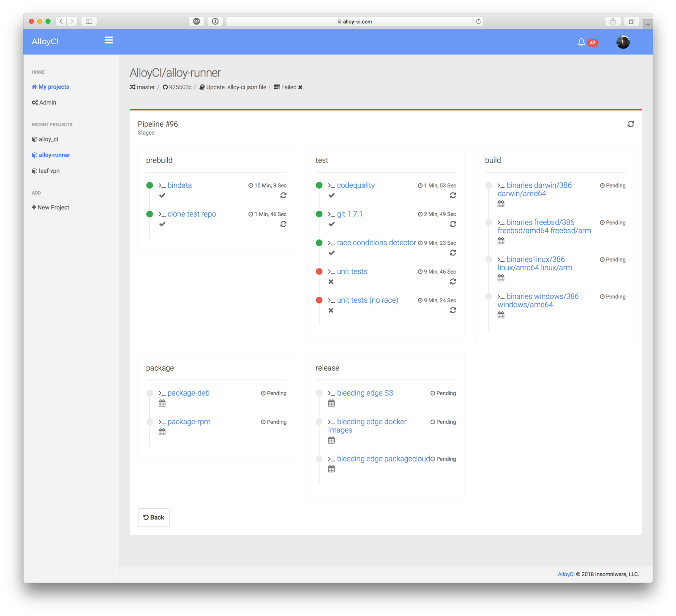The image size is (676, 616).
Task: Open the Safari share menu
Action: [x=613, y=21]
